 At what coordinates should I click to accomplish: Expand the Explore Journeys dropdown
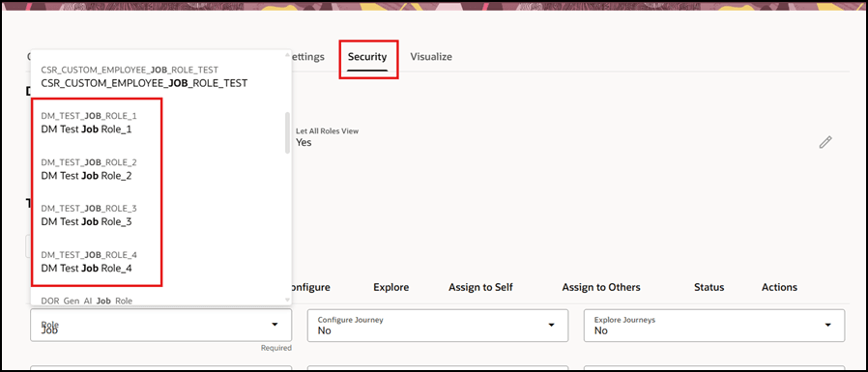(x=828, y=325)
